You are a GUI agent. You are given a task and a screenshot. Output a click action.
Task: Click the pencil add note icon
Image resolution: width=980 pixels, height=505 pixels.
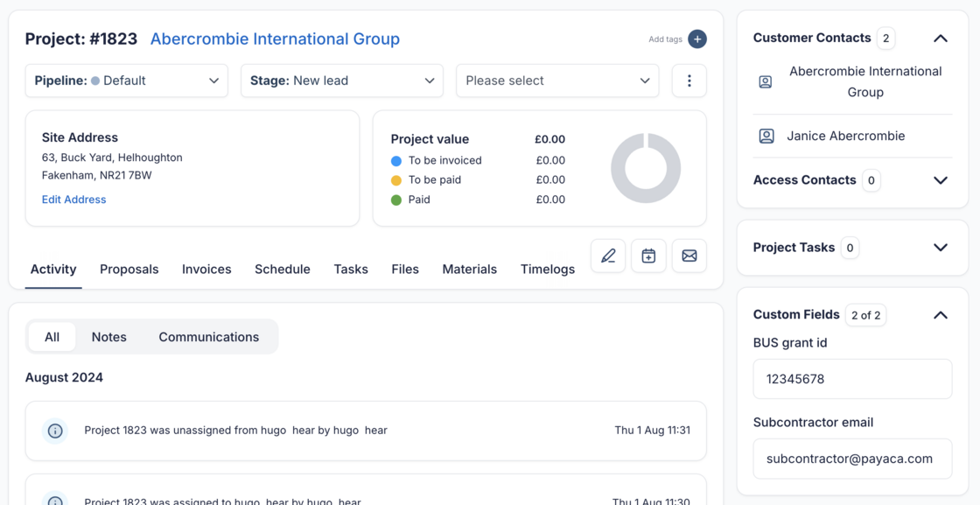(x=608, y=256)
